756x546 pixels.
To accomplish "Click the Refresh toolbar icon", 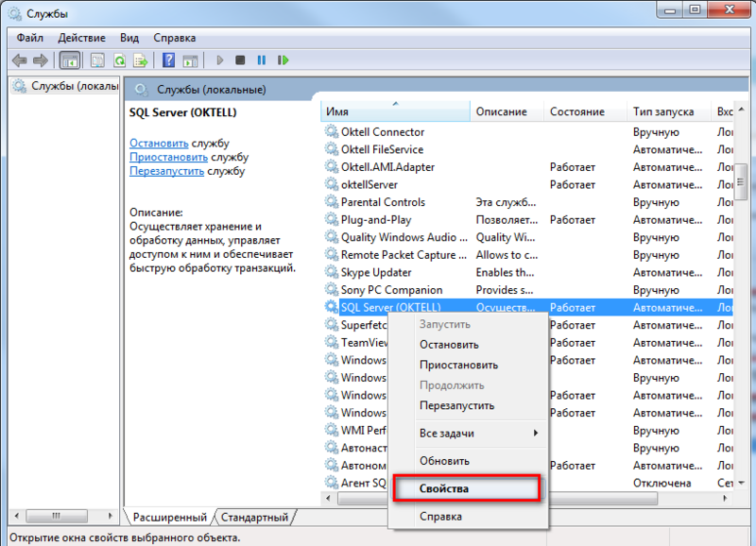I will 120,60.
